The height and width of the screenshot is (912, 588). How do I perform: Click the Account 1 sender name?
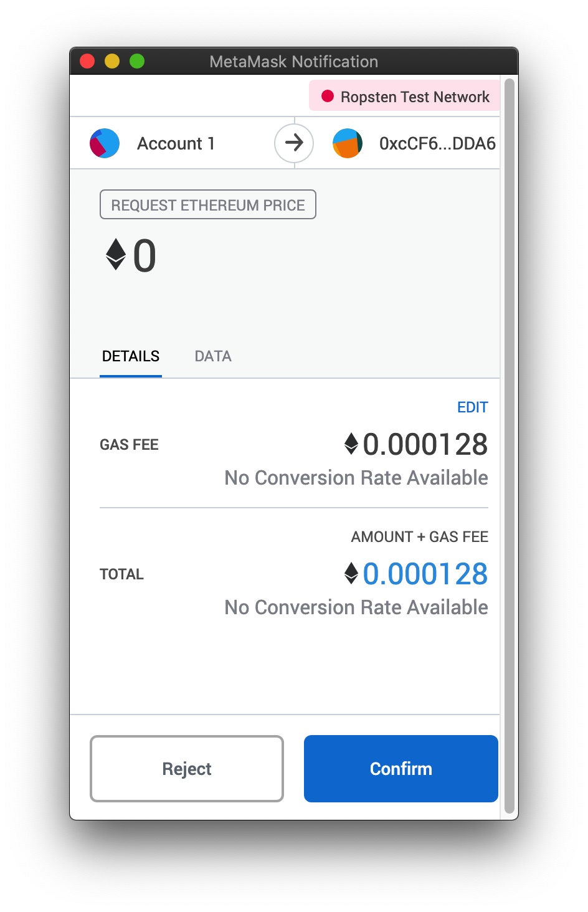176,144
